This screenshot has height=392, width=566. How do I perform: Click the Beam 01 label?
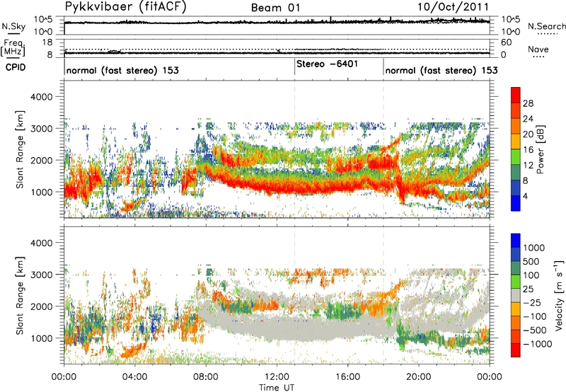pos(276,8)
